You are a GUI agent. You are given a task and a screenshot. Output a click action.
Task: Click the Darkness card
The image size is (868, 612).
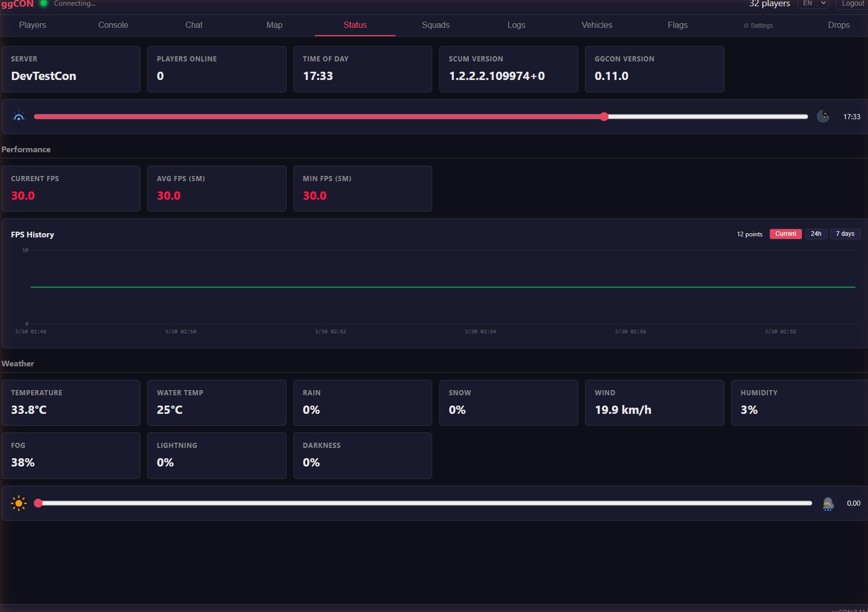[x=362, y=456]
